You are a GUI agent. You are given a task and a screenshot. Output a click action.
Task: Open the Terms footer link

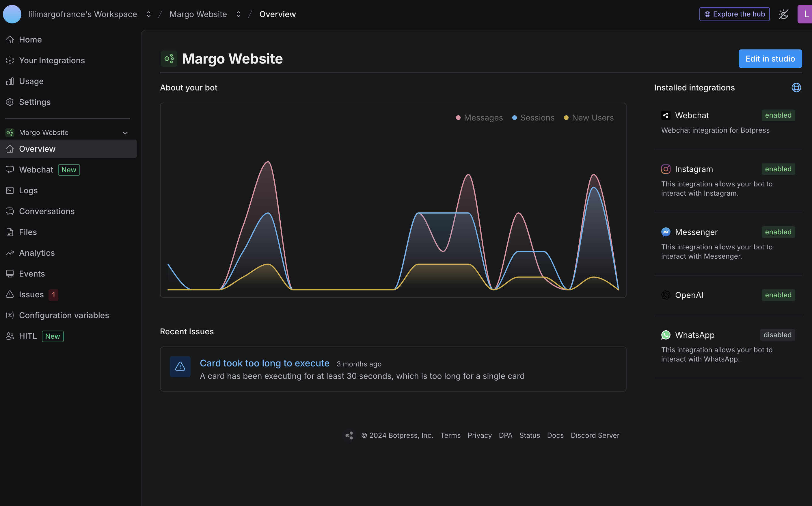pos(450,435)
